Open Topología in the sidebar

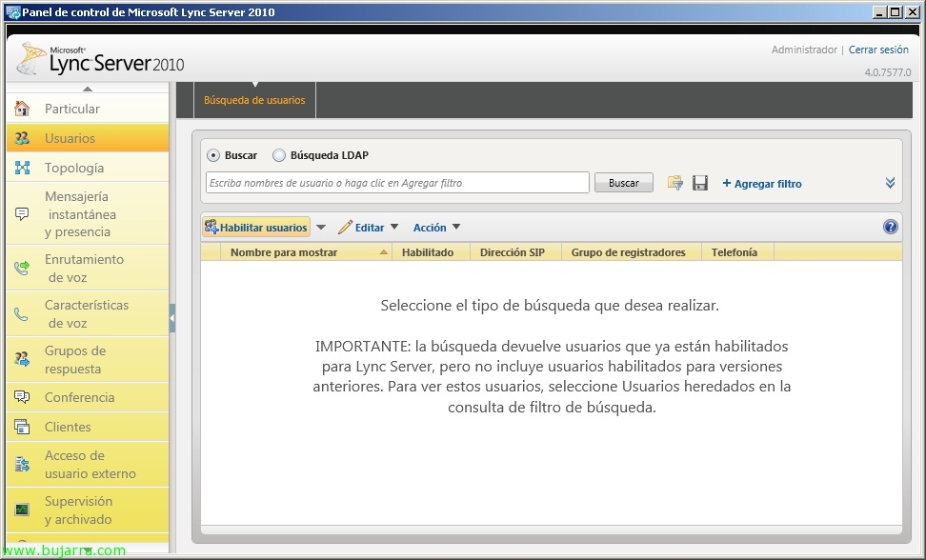[88, 168]
